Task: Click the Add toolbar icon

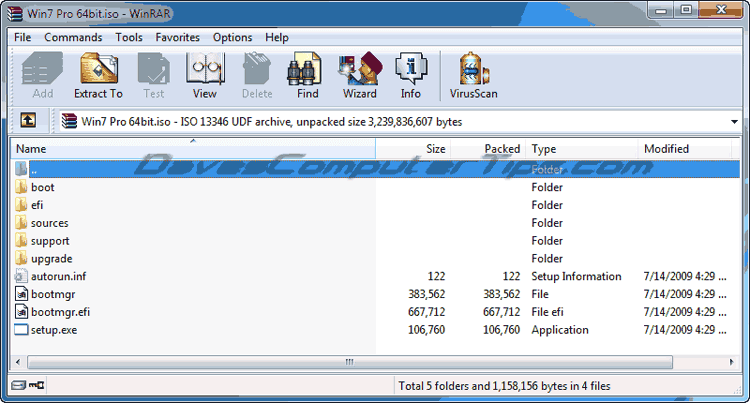Action: coord(42,69)
